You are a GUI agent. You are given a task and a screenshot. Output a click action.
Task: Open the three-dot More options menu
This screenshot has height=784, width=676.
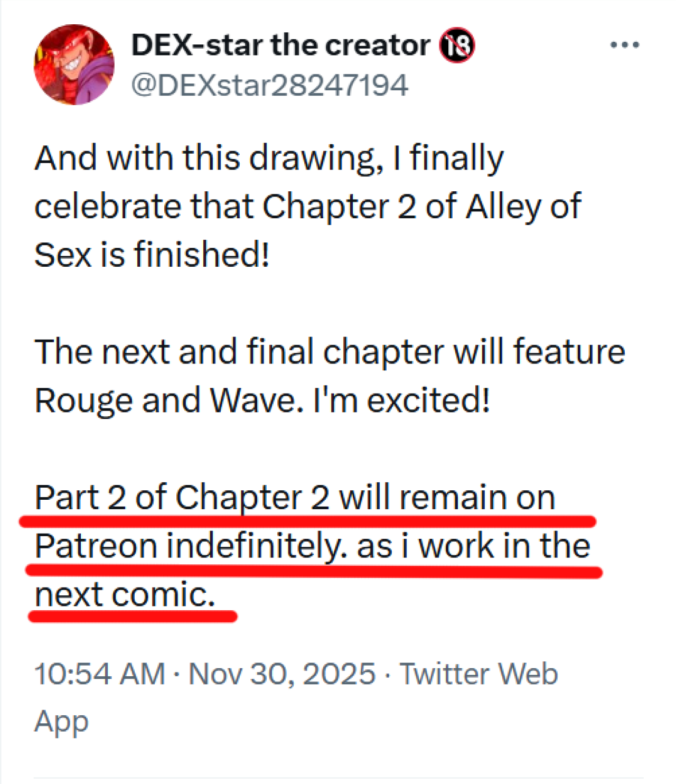pyautogui.click(x=625, y=45)
